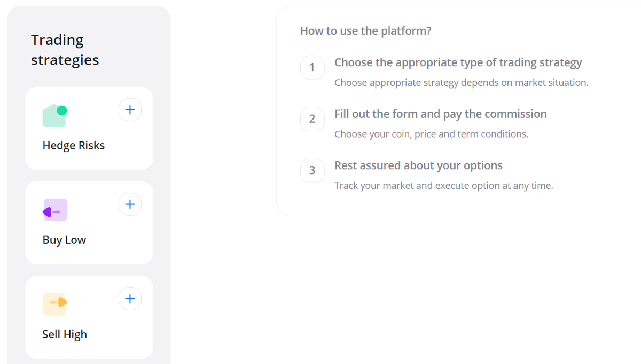
Task: Click 'Track your market and execute option' text
Action: [x=443, y=186]
